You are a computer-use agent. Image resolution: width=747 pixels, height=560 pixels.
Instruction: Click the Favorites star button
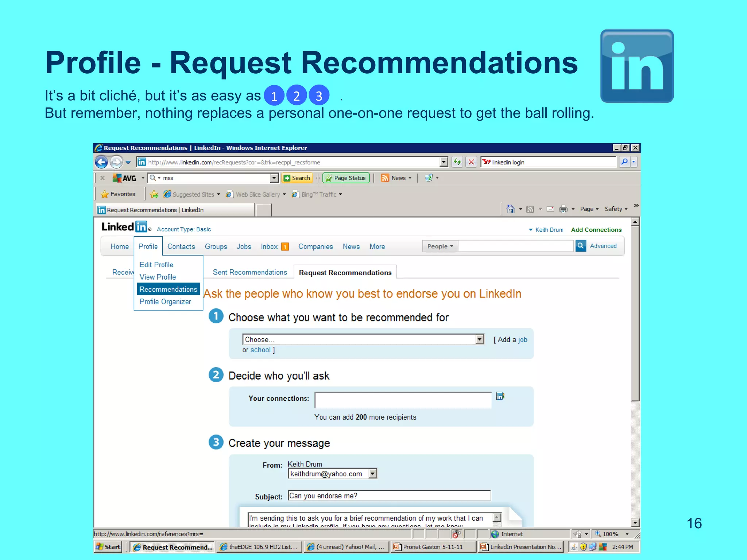(x=118, y=194)
